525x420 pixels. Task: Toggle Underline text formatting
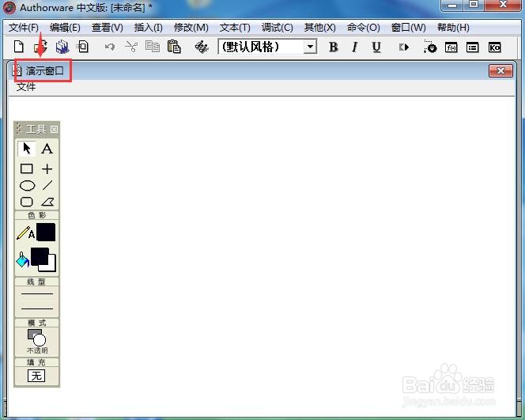click(376, 47)
